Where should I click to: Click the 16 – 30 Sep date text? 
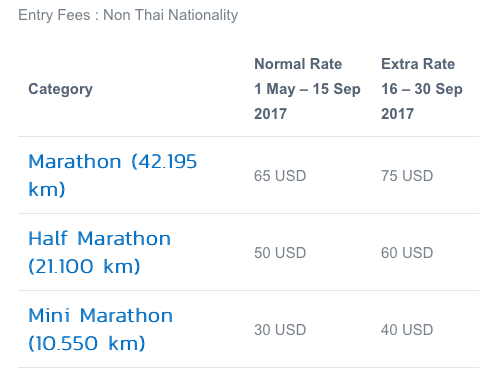pos(422,89)
